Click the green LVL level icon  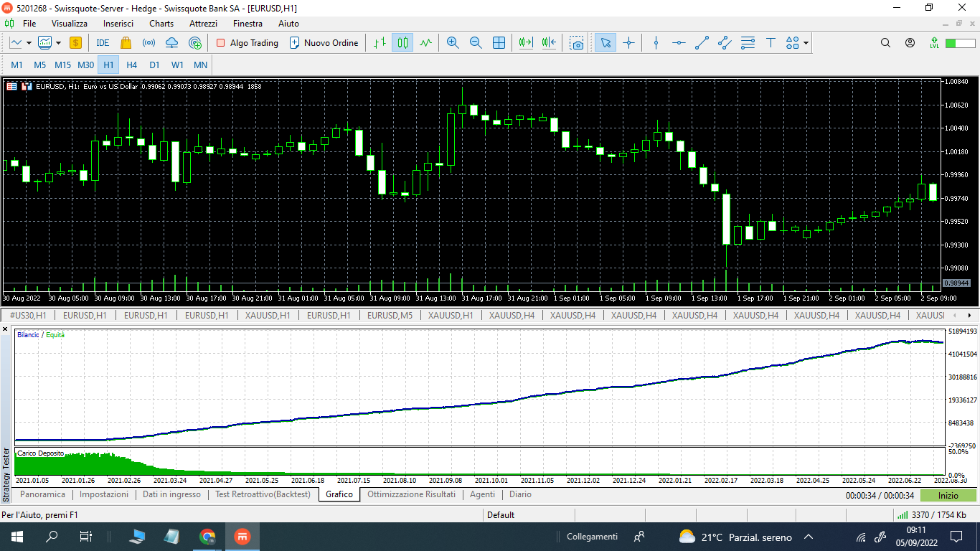click(x=934, y=43)
